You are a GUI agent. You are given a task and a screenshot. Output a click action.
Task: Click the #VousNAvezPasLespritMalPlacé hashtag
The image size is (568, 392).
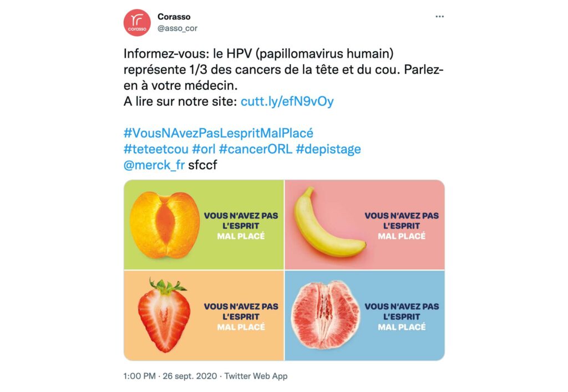click(x=219, y=133)
